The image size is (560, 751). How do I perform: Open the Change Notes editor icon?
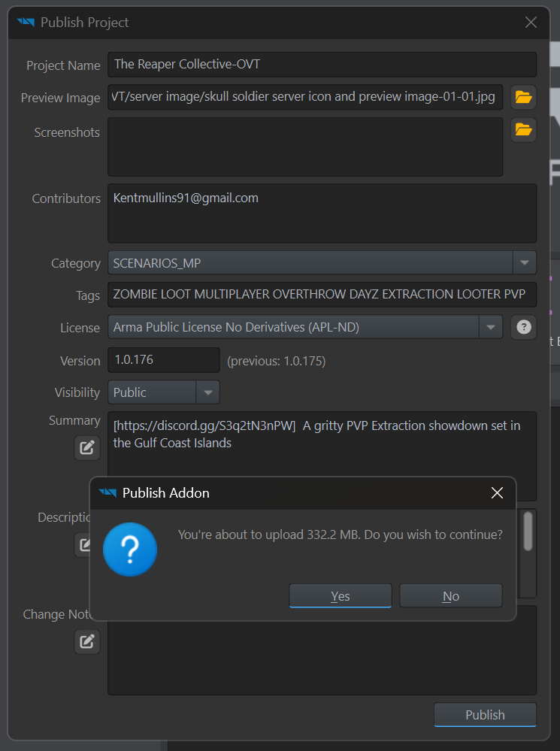point(86,641)
